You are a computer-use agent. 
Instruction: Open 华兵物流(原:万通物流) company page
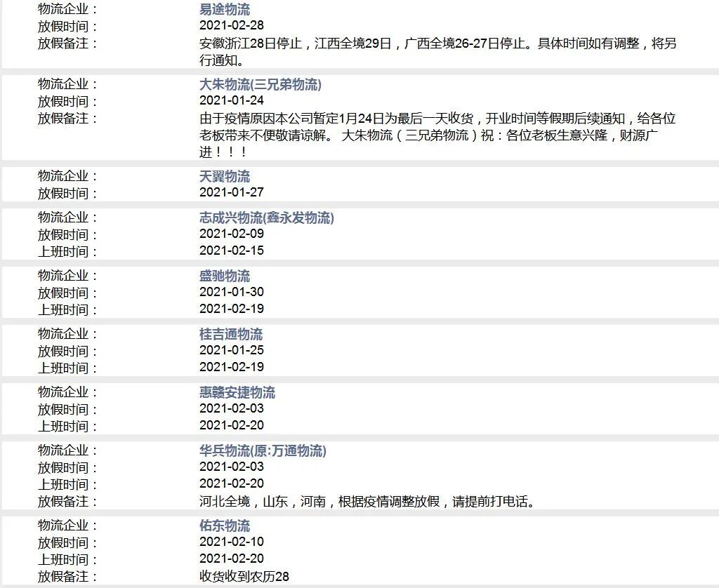(264, 450)
